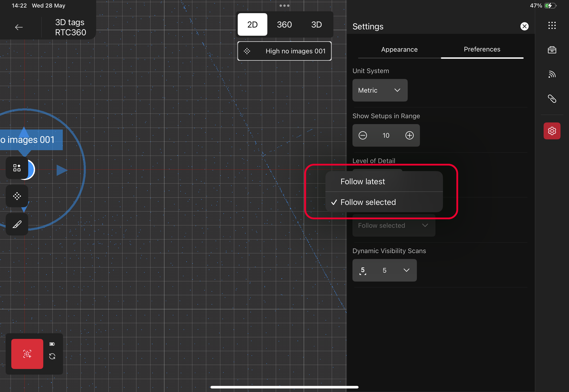Increase Show Setups in Range value
569x392 pixels.
click(x=409, y=135)
